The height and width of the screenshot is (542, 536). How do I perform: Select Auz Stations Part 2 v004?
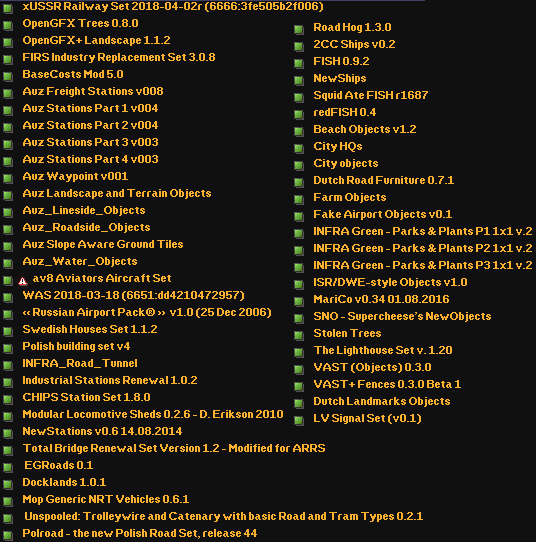90,125
